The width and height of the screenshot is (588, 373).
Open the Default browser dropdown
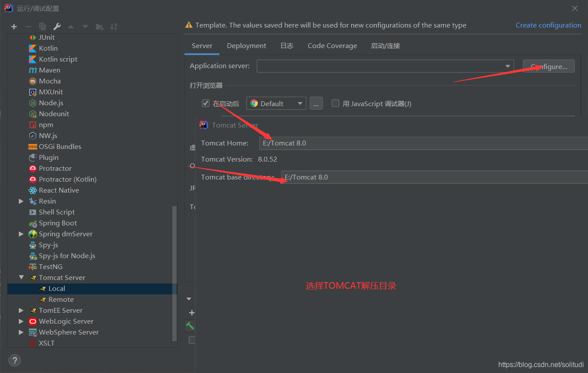(x=276, y=104)
